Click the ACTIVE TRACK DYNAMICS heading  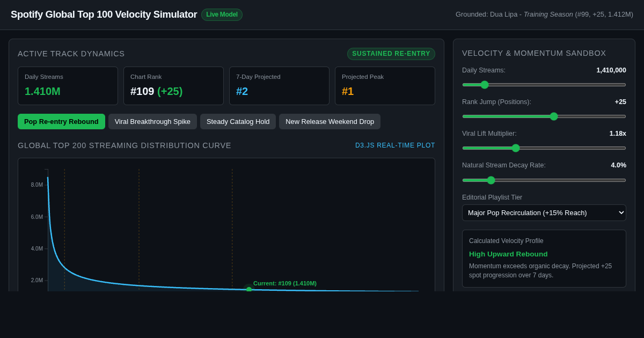pyautogui.click(x=71, y=54)
